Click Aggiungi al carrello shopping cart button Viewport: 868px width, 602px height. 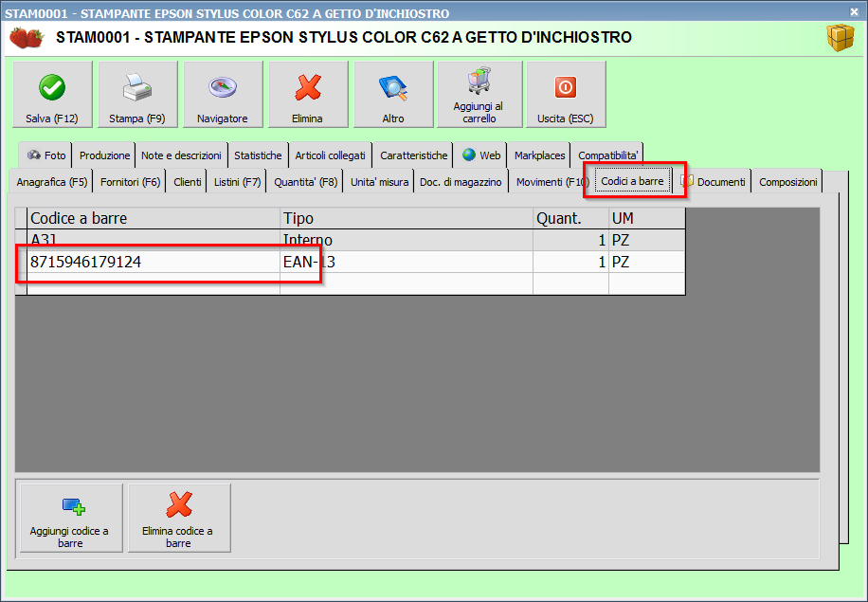click(479, 95)
